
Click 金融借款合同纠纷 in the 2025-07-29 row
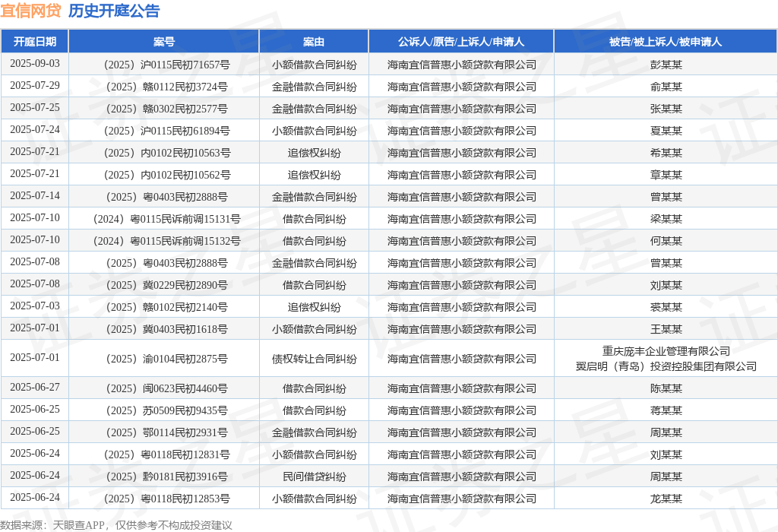click(x=314, y=87)
